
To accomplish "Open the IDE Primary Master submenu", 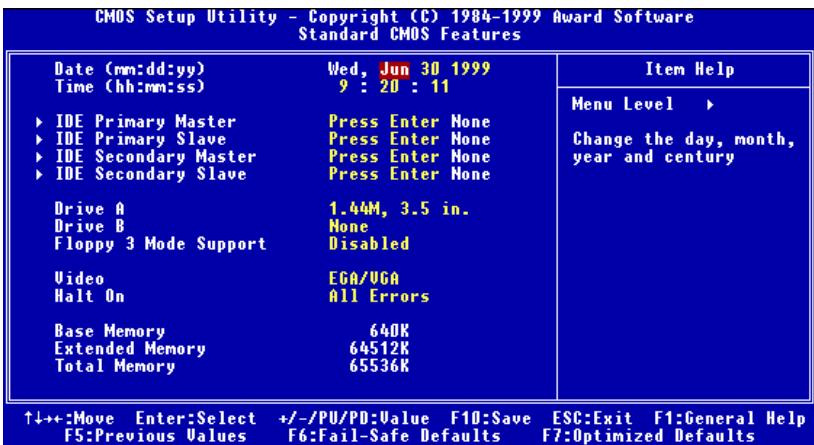I will (145, 122).
